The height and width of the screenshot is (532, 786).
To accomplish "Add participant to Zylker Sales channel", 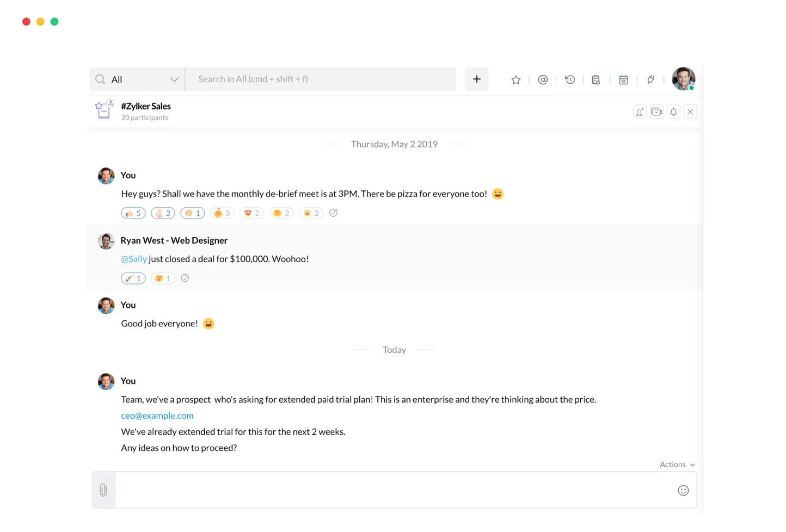I will (x=640, y=112).
